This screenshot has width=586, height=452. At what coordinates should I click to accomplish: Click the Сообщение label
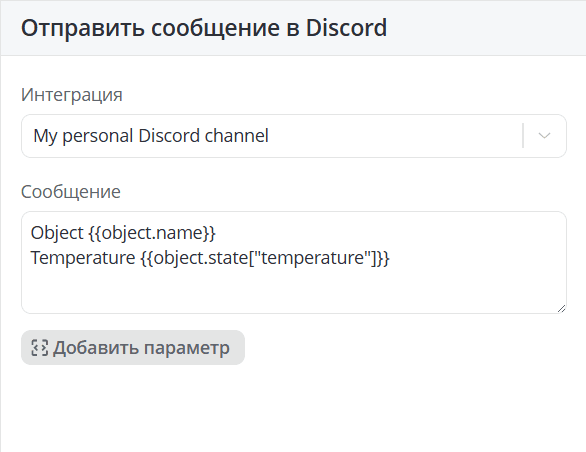point(71,192)
